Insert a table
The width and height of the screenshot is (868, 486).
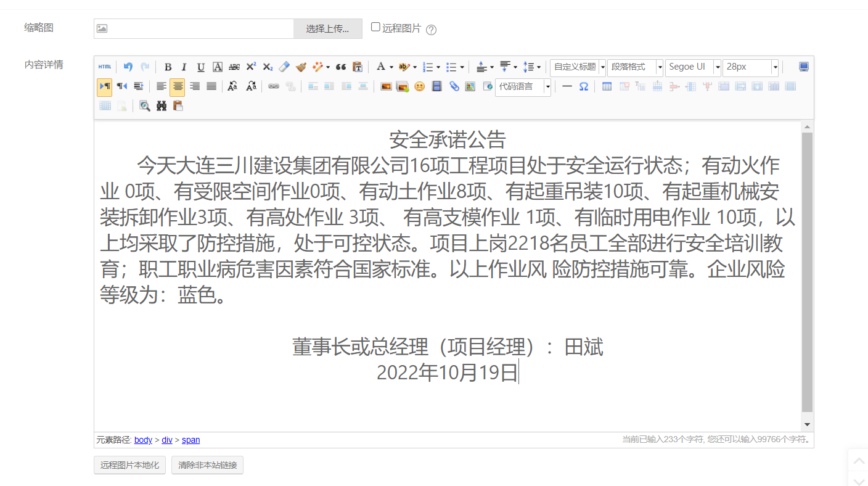(x=607, y=86)
